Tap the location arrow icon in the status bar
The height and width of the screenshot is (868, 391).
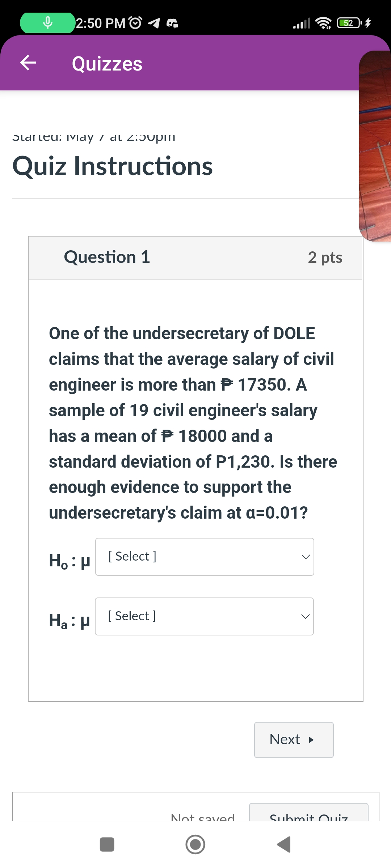155,22
